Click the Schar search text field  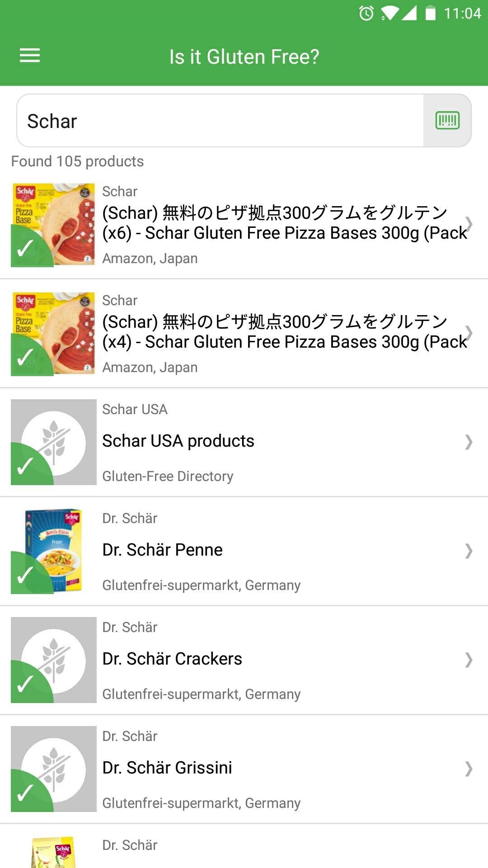click(x=220, y=121)
